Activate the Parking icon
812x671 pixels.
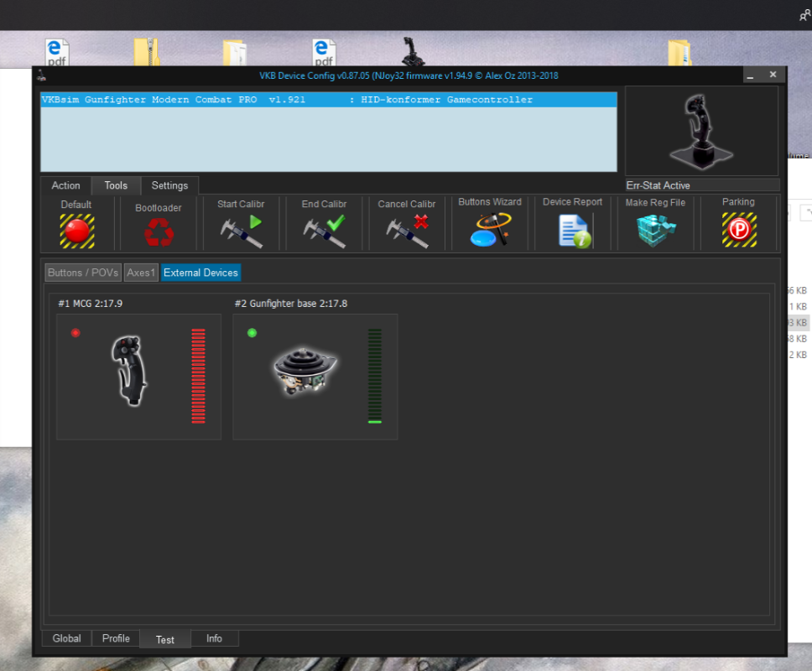[x=738, y=230]
